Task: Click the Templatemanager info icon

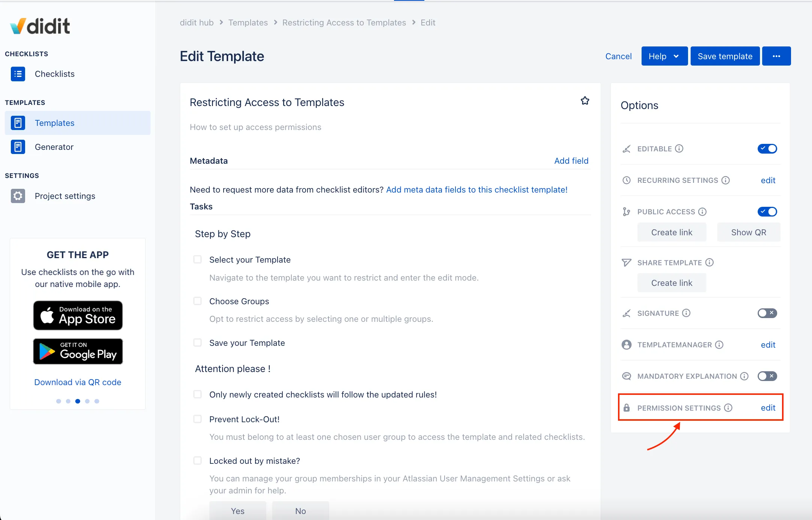Action: click(x=719, y=345)
